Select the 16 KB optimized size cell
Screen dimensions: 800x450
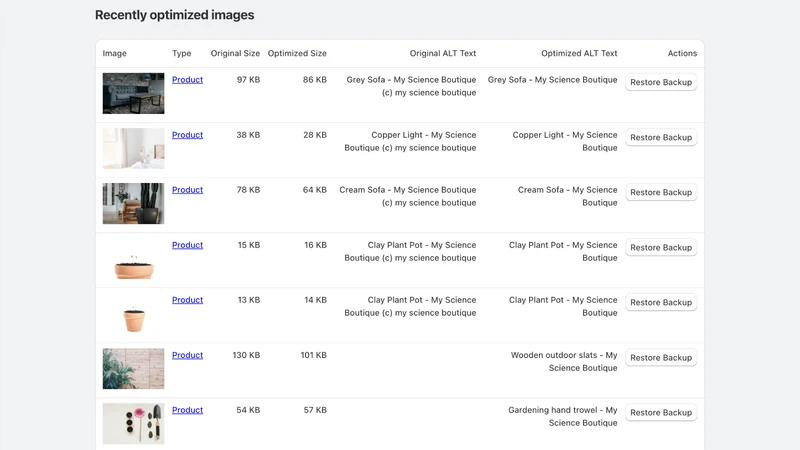pos(315,245)
